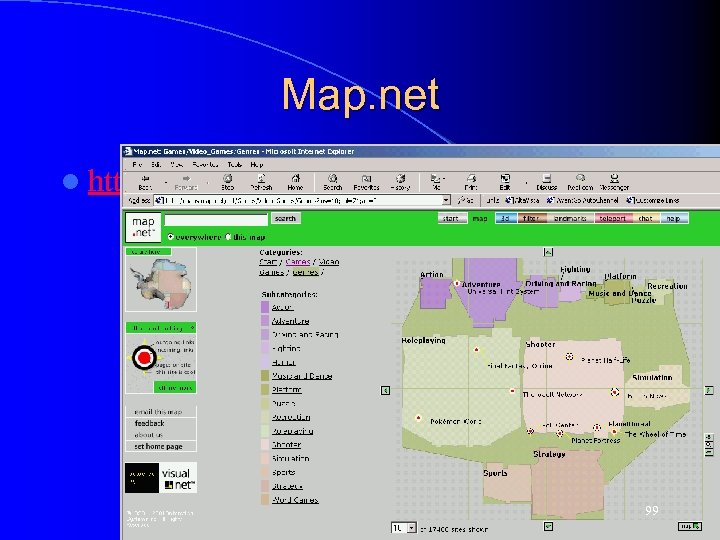Click the Platform olive color swatch

(x=265, y=389)
